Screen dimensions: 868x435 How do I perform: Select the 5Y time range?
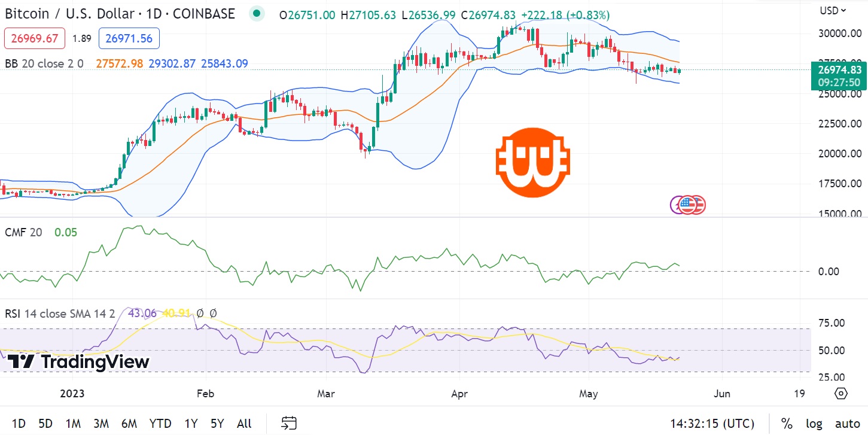[217, 424]
